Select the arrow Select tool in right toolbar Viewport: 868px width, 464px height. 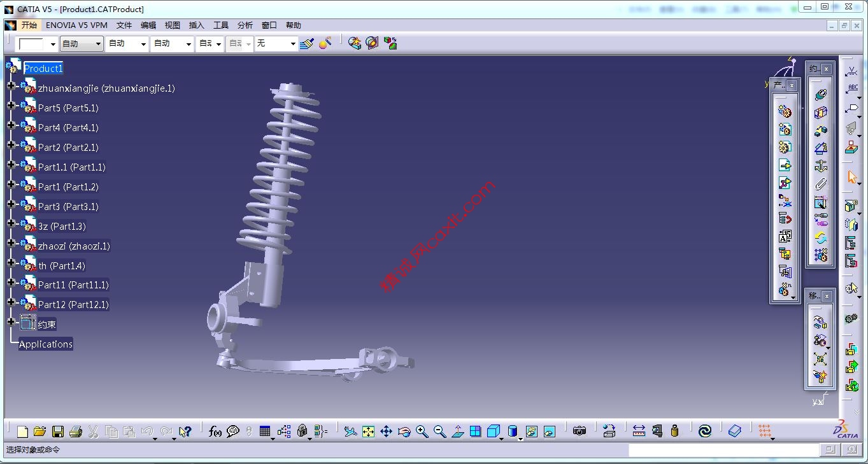[851, 177]
